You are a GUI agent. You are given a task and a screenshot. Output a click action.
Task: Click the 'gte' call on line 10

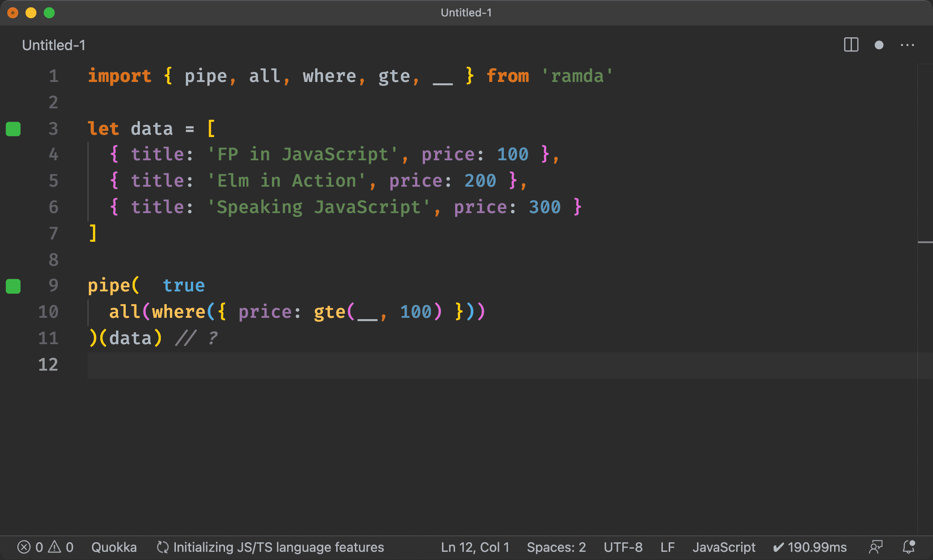click(329, 312)
